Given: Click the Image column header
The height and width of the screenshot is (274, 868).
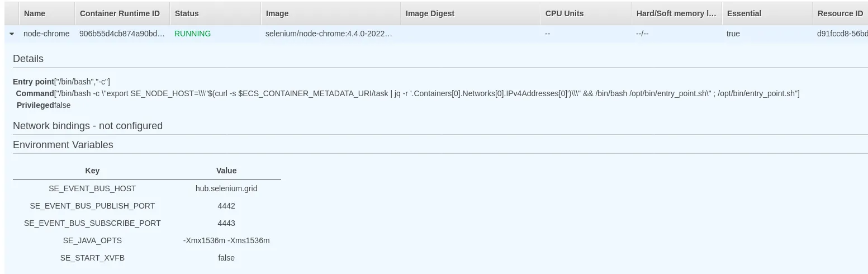Looking at the screenshot, I should coord(277,13).
